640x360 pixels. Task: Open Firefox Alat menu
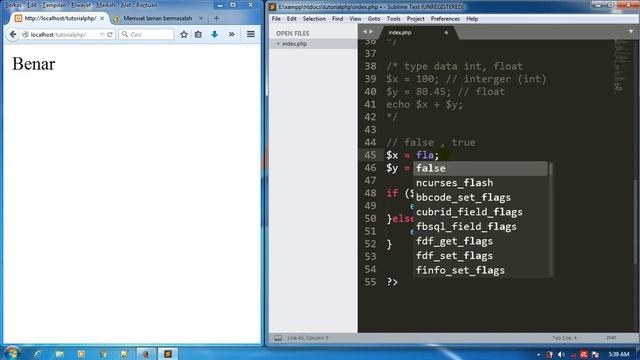click(x=126, y=5)
